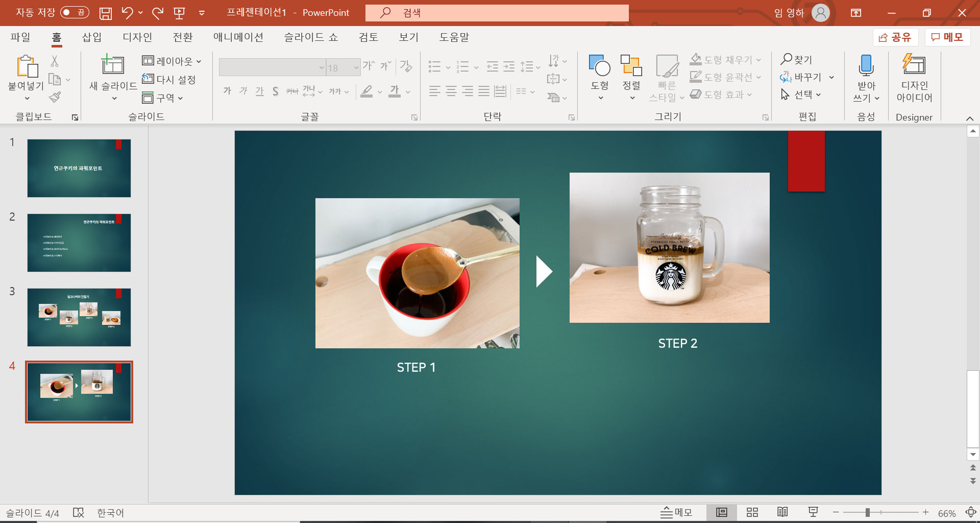Click the Slide Show icon in status bar
This screenshot has width=980, height=523.
[814, 512]
